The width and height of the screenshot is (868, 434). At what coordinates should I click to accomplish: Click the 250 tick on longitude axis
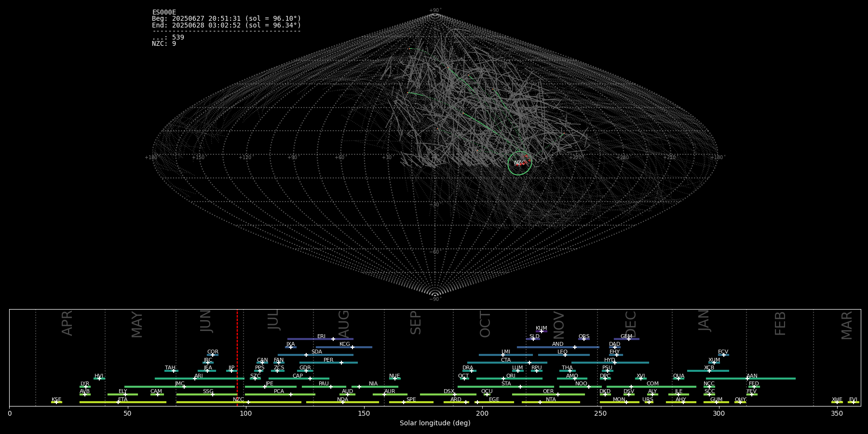600,414
